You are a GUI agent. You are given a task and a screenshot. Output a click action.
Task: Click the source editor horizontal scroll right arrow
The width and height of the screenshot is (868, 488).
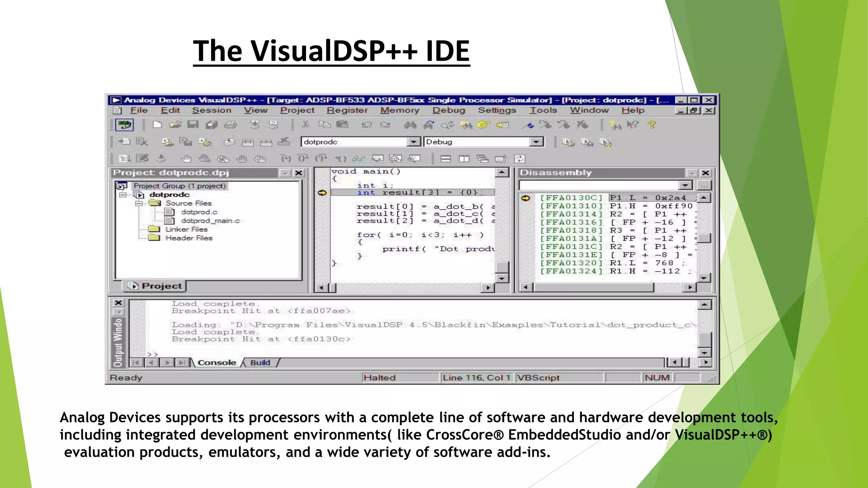[x=488, y=288]
